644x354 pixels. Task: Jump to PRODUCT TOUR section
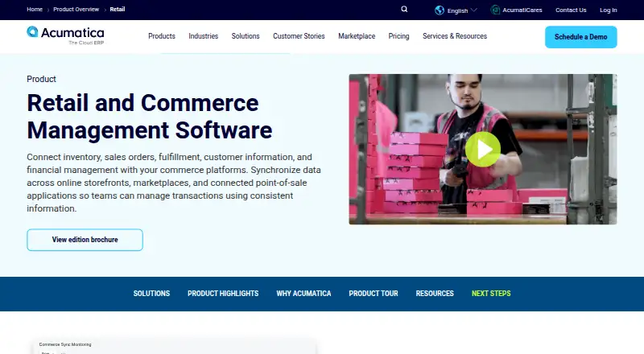click(374, 294)
